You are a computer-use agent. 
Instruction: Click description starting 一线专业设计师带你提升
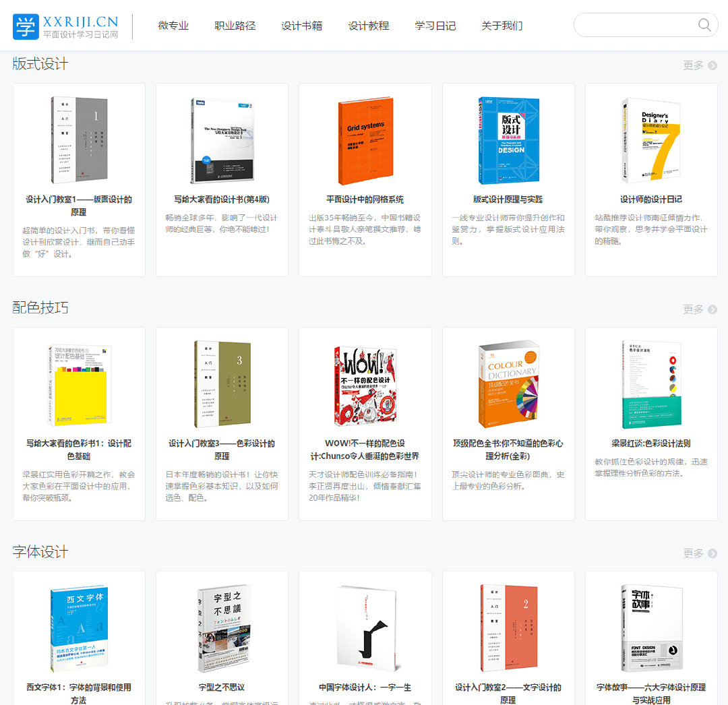pos(508,230)
